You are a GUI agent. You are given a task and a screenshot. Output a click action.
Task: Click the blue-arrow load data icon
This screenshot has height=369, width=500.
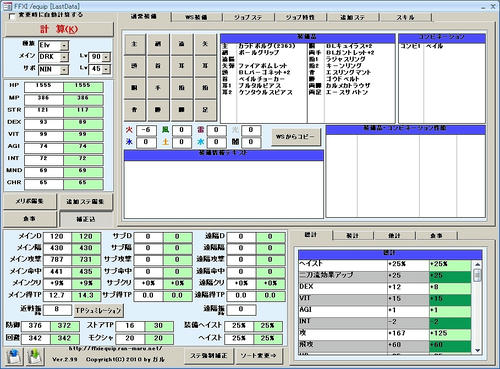[14, 356]
